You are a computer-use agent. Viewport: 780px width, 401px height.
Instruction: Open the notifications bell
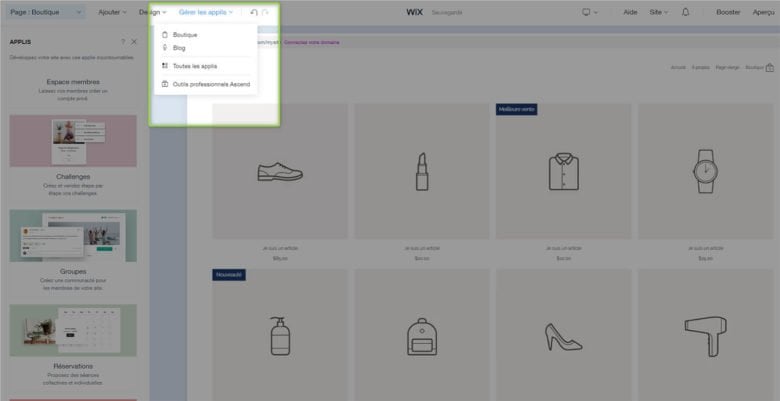(685, 12)
